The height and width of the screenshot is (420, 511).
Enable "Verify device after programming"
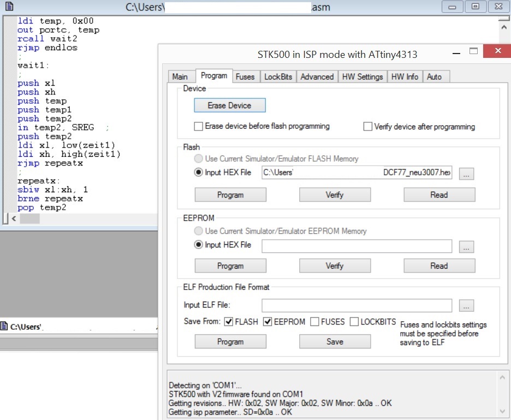367,126
